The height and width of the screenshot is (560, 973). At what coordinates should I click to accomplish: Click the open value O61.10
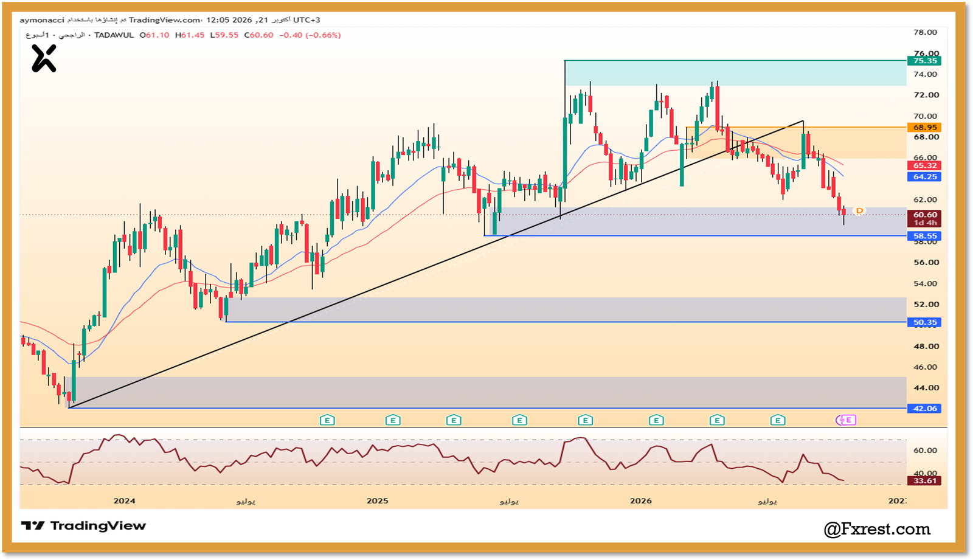pos(155,35)
